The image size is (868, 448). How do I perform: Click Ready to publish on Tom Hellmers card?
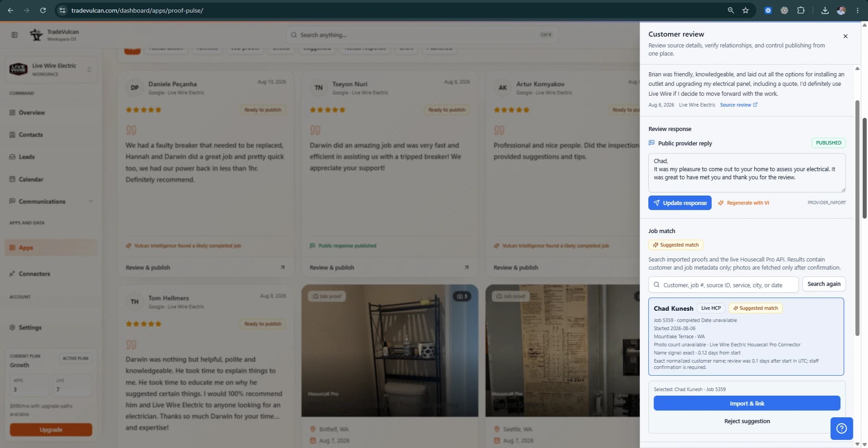[263, 324]
